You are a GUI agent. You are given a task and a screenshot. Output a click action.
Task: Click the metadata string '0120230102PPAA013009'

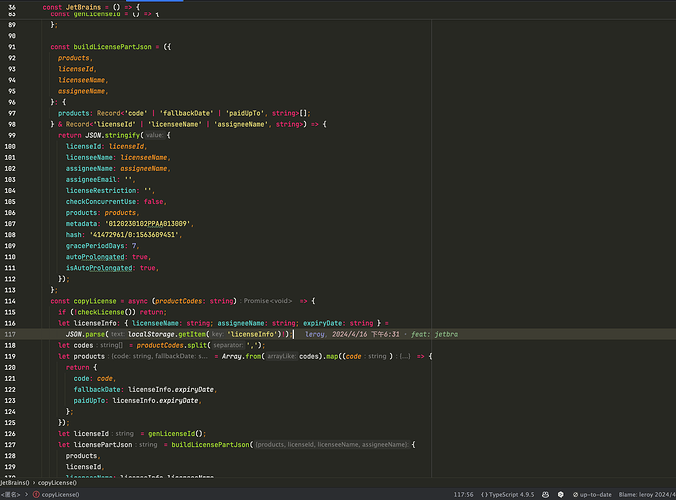point(148,224)
